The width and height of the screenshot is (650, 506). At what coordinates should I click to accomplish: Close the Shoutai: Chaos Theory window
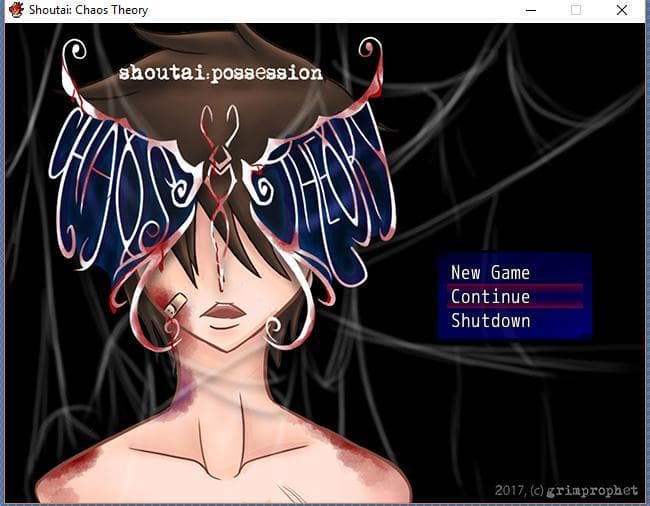click(x=621, y=10)
